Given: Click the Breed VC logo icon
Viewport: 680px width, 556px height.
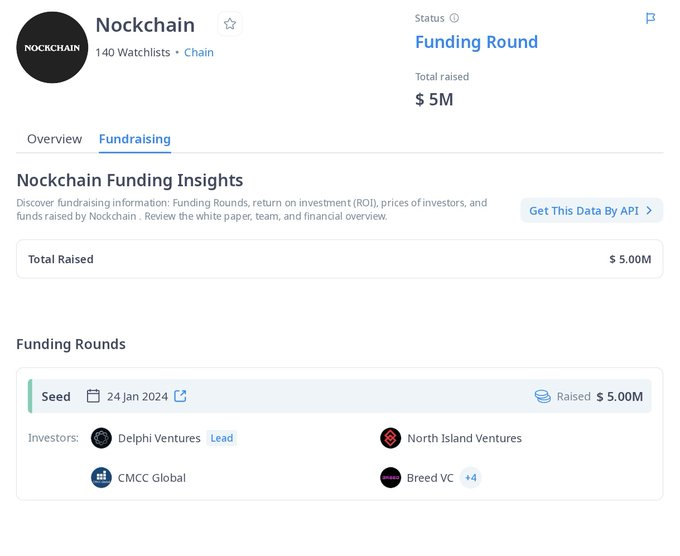Looking at the screenshot, I should pyautogui.click(x=390, y=477).
